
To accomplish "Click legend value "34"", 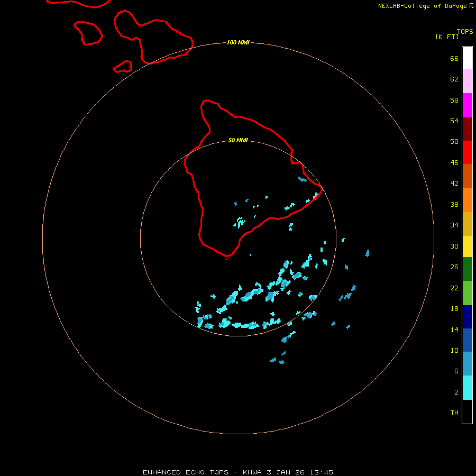I will [x=454, y=225].
